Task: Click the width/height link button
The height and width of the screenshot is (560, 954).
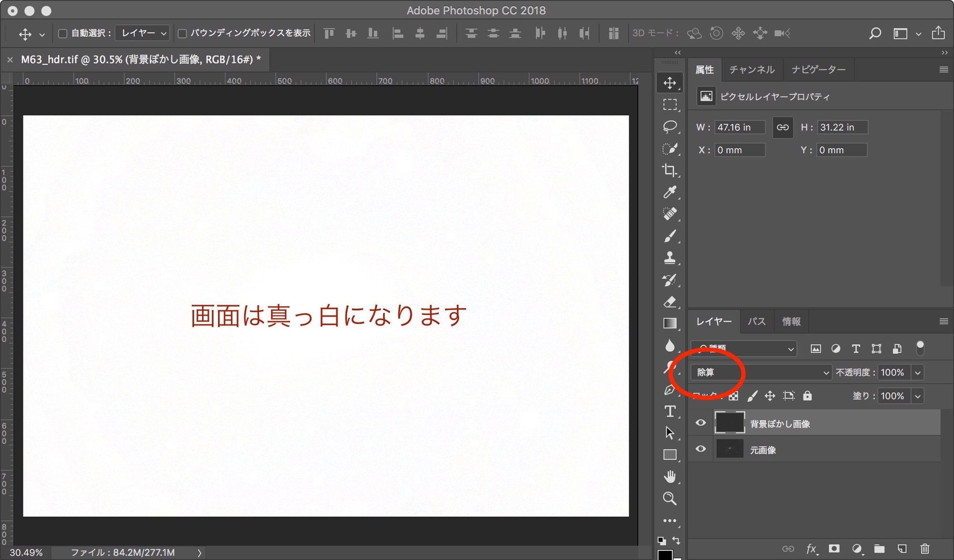Action: (783, 127)
